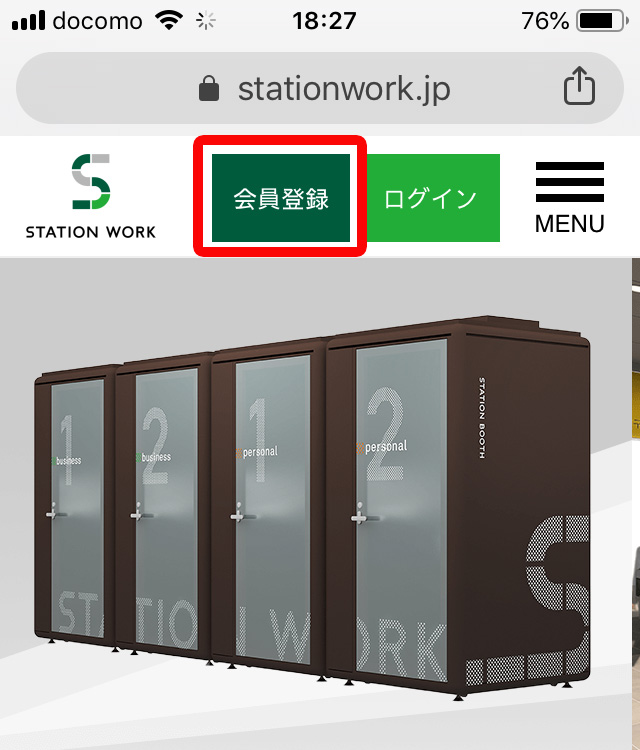
Task: Tap the STATION WORK logo
Action: (91, 196)
